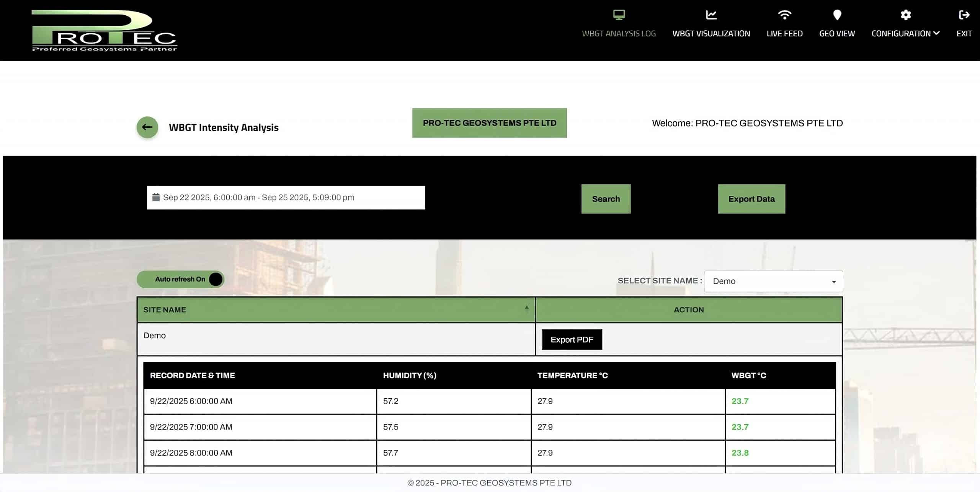Click the Export Data button

point(751,199)
